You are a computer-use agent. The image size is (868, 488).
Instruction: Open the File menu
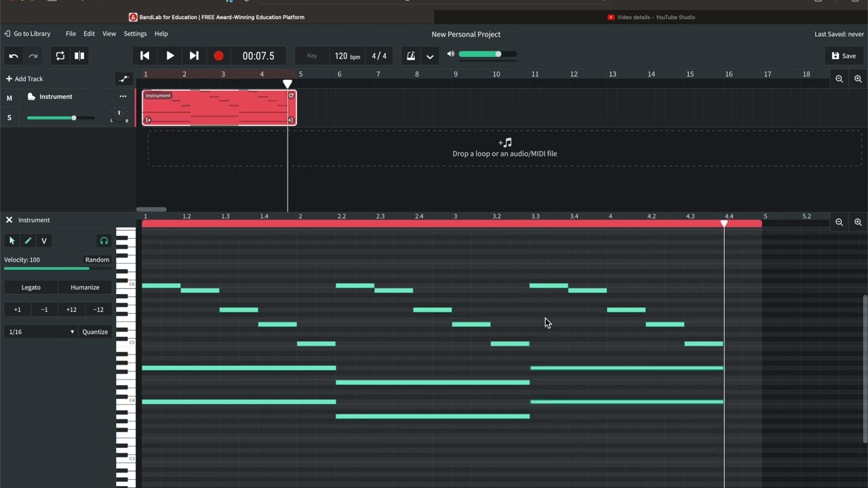click(x=71, y=34)
